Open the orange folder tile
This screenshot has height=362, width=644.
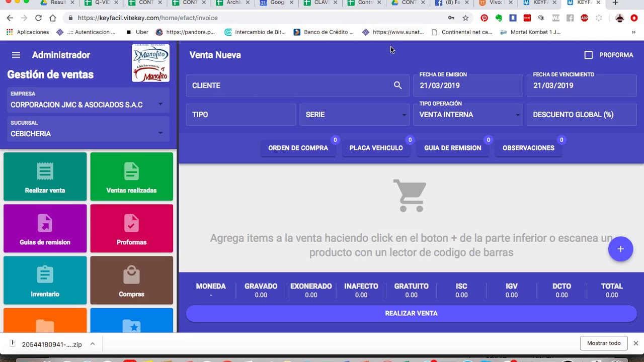[45, 320]
